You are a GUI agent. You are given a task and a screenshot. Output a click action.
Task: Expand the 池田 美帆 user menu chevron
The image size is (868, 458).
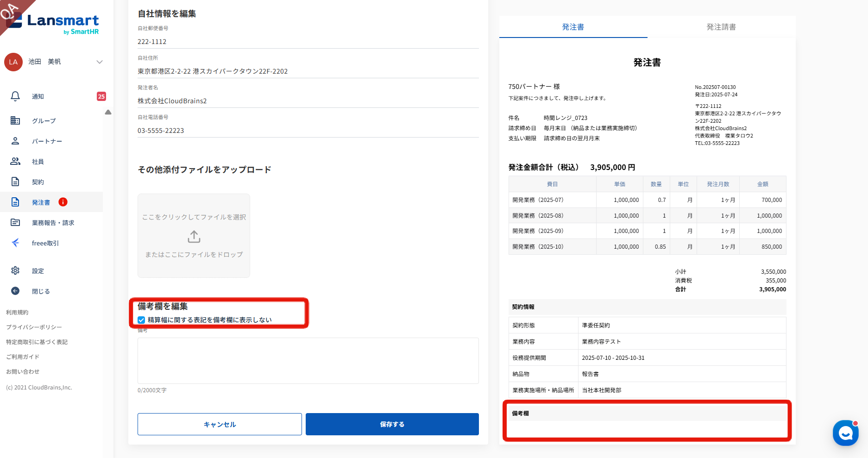tap(99, 62)
